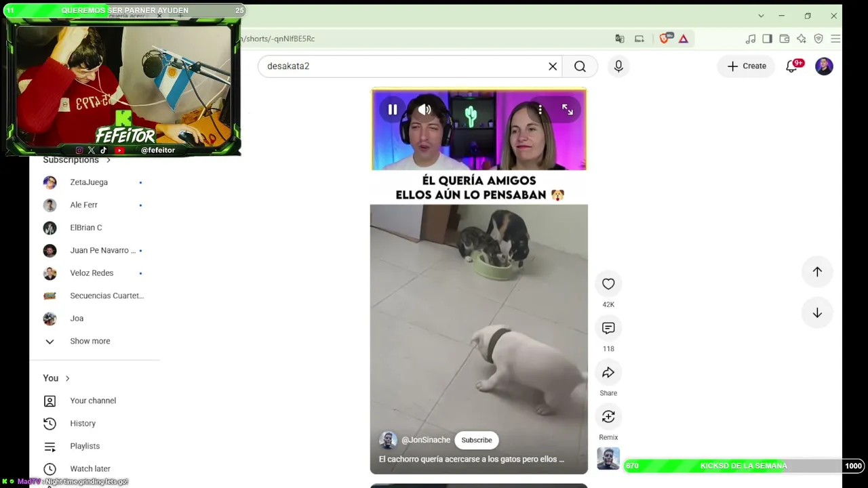This screenshot has height=488, width=868.
Task: Expand the You section header
Action: (x=56, y=378)
